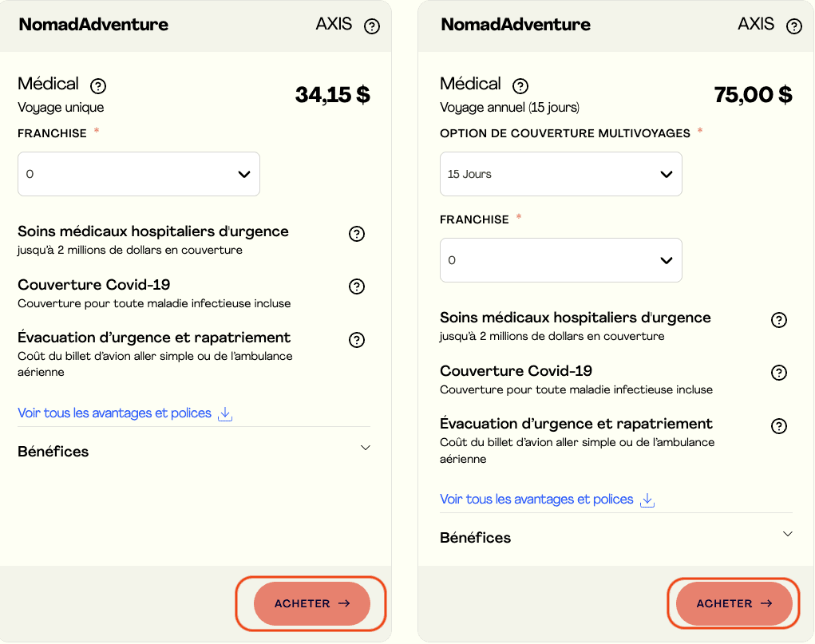Click help icon next to AXIS in right card
The height and width of the screenshot is (644, 815).
click(x=794, y=26)
